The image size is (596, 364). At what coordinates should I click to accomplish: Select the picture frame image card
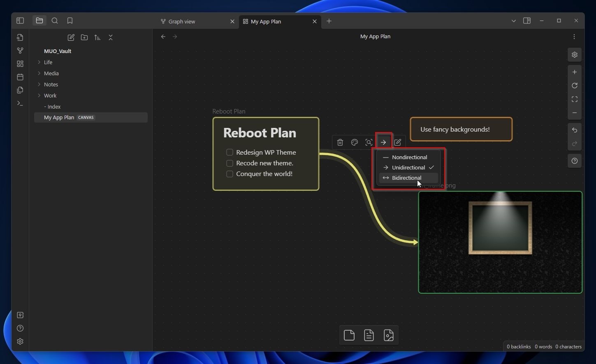coord(500,242)
